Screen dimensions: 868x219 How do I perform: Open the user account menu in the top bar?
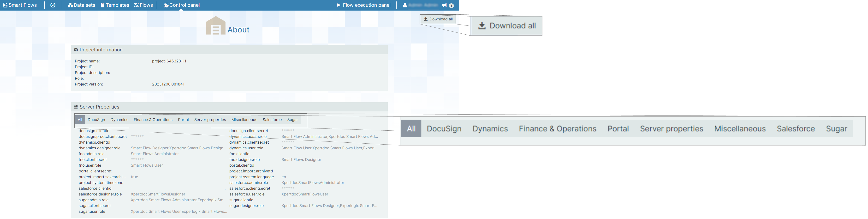coord(420,5)
